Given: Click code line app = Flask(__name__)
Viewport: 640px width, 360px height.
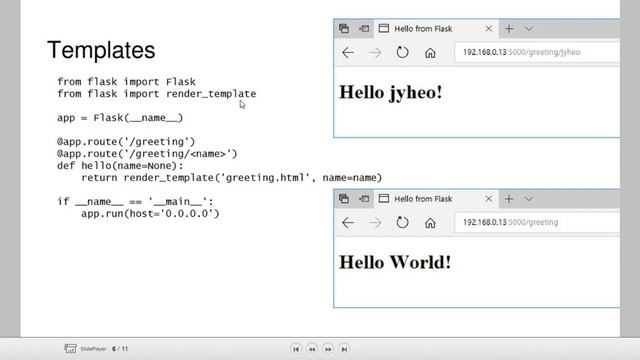Looking at the screenshot, I should [x=120, y=118].
